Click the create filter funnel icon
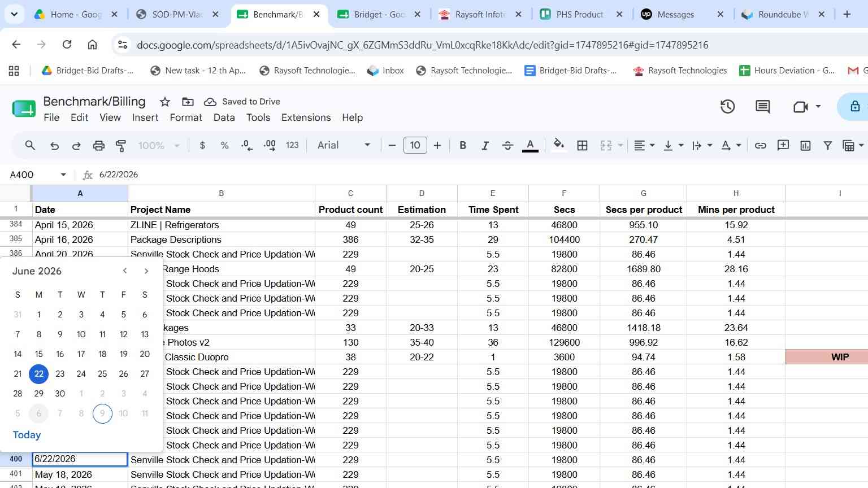Image resolution: width=868 pixels, height=488 pixels. tap(827, 146)
